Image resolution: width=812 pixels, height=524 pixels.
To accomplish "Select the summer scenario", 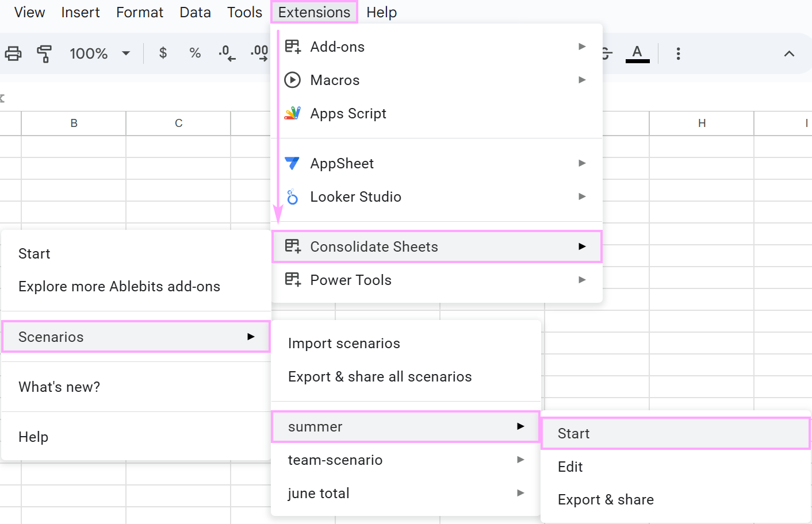I will click(x=406, y=426).
